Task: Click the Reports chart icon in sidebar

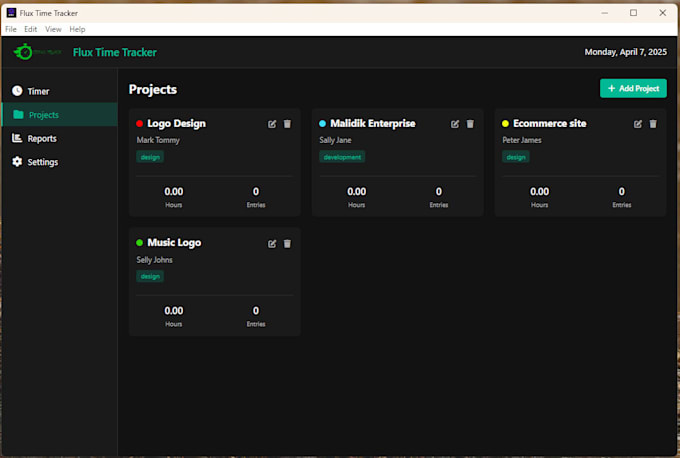Action: 17,138
